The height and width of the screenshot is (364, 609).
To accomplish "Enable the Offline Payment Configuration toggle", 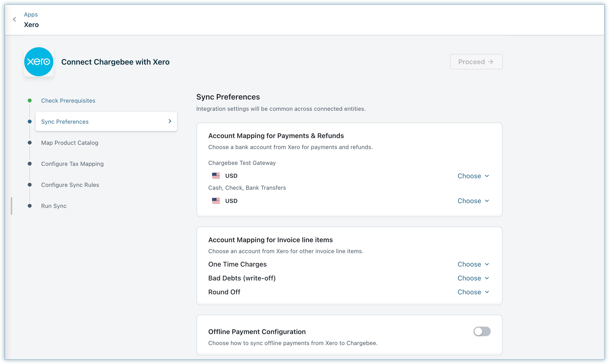I will [482, 332].
